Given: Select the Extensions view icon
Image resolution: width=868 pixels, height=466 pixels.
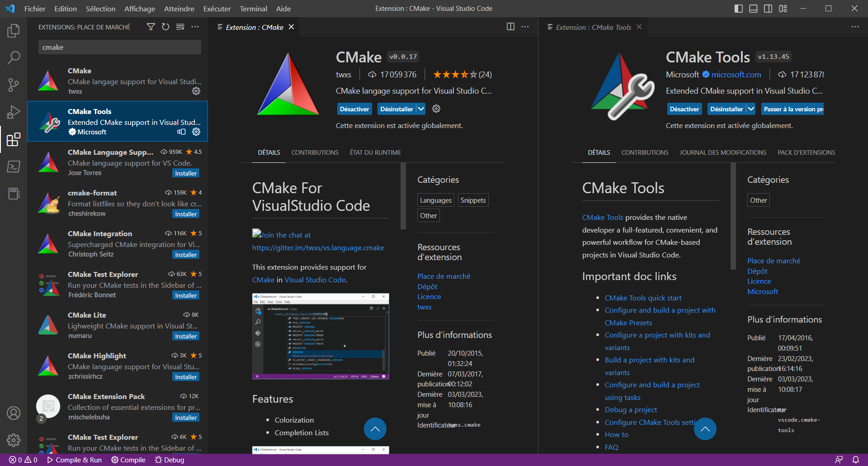Looking at the screenshot, I should 14,139.
